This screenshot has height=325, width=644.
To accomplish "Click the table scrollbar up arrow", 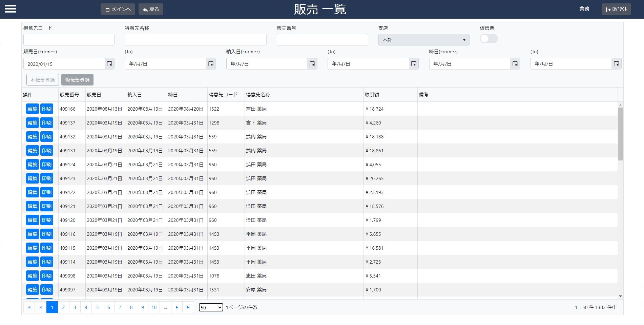I will [620, 105].
